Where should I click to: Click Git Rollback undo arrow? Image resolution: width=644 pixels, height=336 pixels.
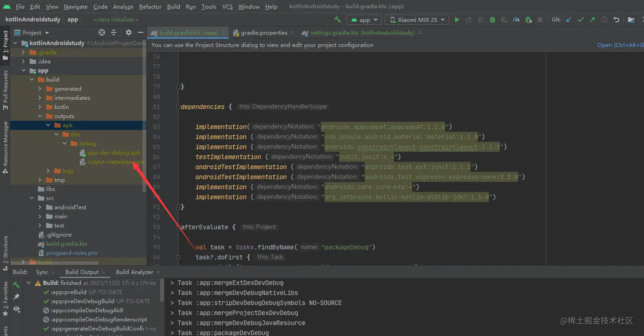[616, 20]
